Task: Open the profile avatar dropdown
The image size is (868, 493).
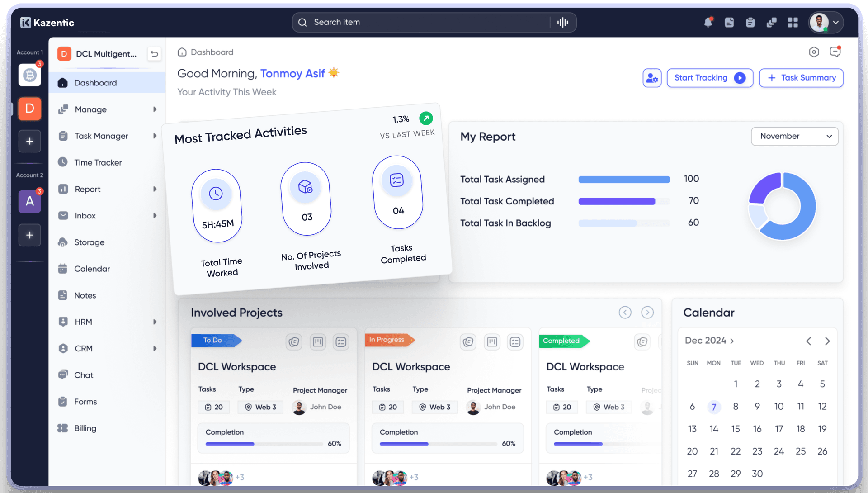Action: 826,23
